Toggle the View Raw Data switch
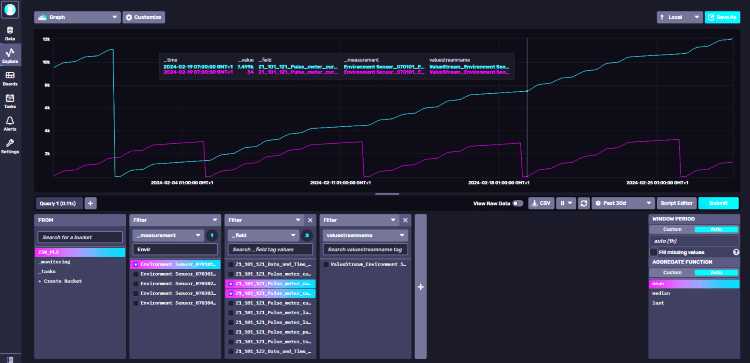Viewport: 750px width, 363px height. (x=518, y=203)
